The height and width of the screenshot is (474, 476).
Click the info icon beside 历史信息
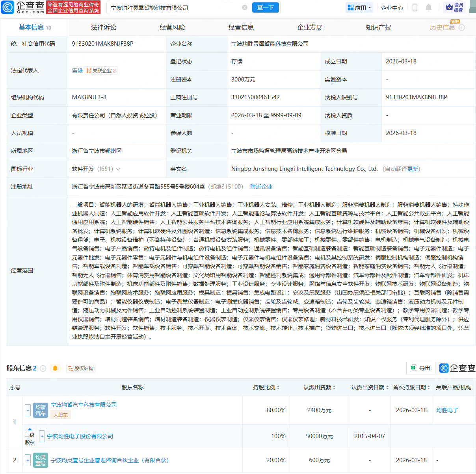click(x=462, y=28)
